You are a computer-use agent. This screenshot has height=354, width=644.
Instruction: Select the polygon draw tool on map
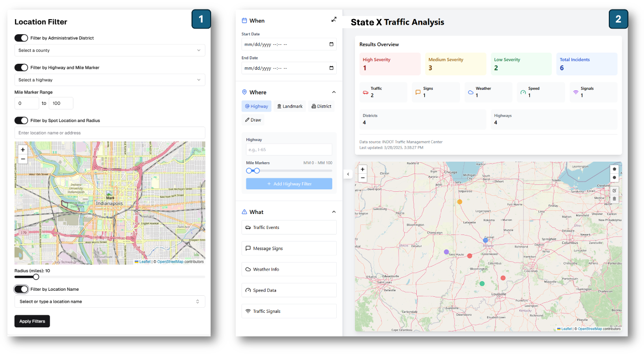(614, 169)
